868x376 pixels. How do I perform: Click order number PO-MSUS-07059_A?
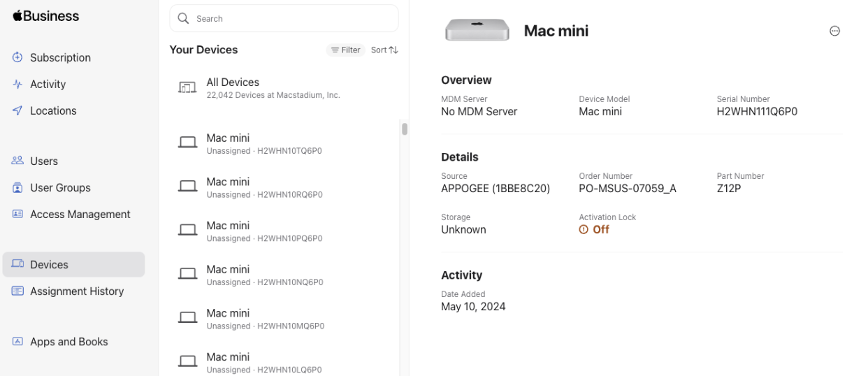click(628, 188)
